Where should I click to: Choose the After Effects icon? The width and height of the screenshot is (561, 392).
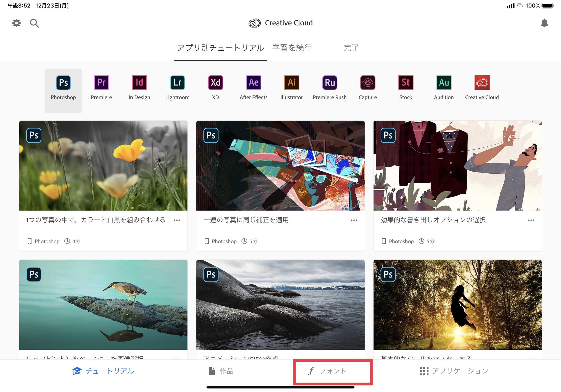[x=253, y=83]
